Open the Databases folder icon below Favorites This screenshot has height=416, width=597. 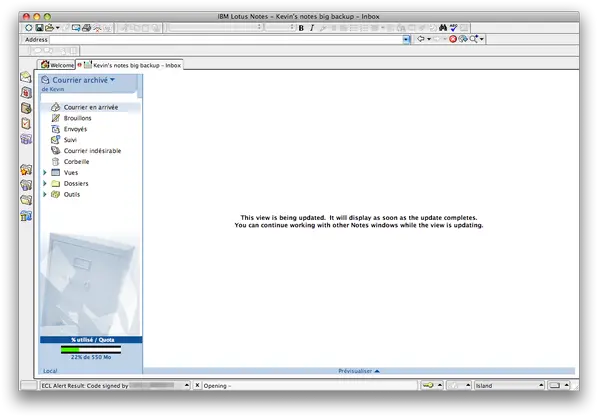click(26, 185)
